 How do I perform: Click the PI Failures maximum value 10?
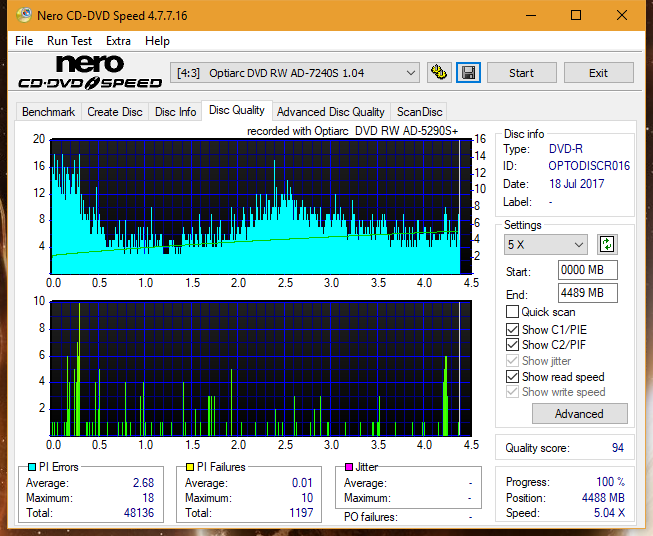(307, 498)
